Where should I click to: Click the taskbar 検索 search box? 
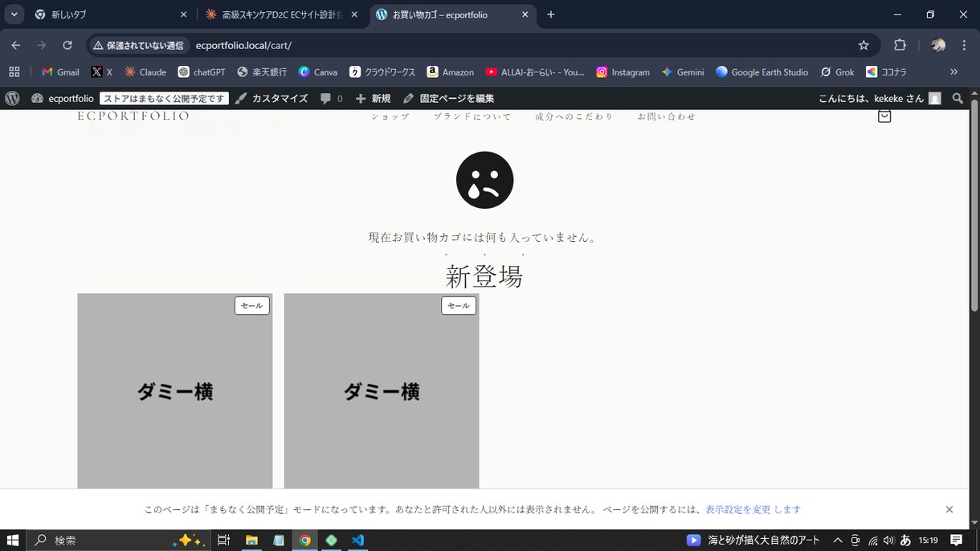click(118, 540)
